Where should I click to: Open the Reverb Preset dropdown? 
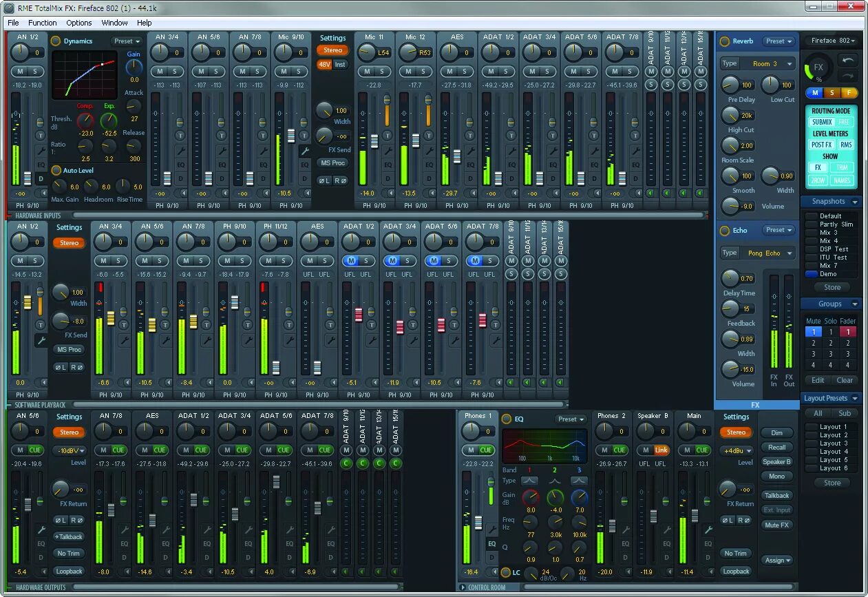[779, 41]
